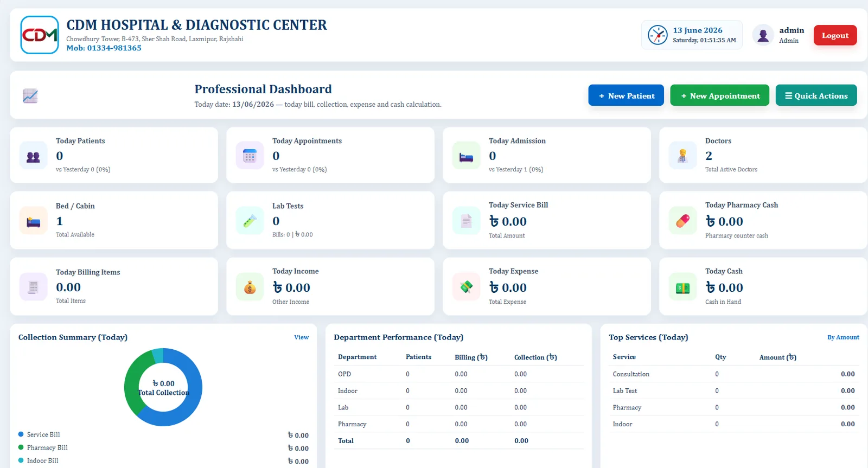Click the Today Admission bed icon
868x468 pixels.
[466, 156]
